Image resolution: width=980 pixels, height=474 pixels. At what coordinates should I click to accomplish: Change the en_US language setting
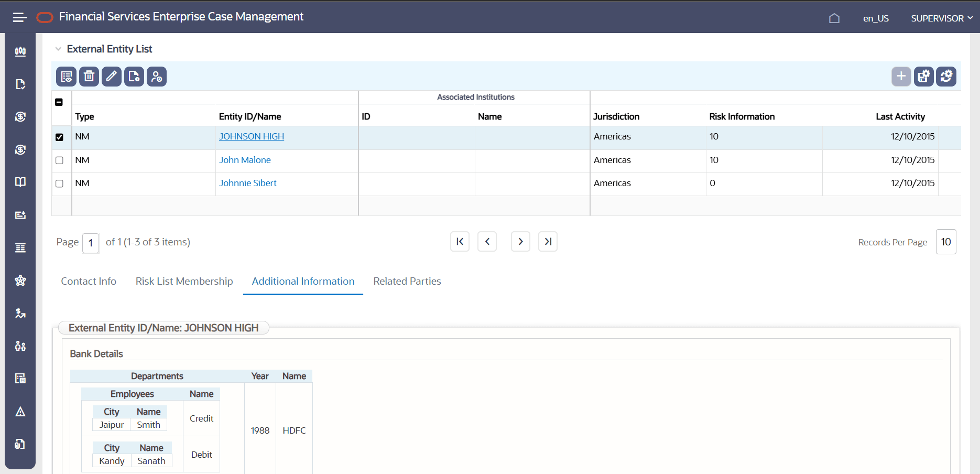(x=876, y=18)
